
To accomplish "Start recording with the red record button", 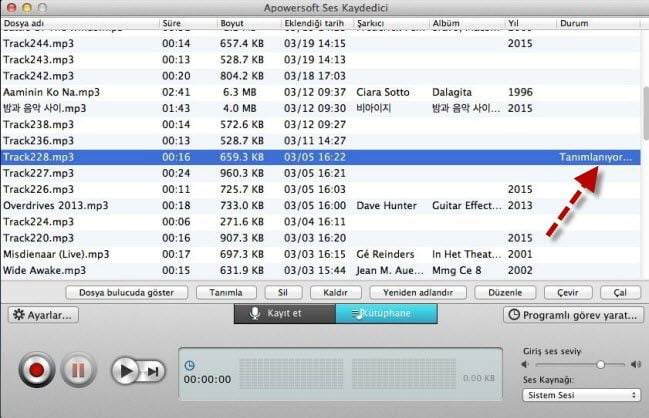I will coord(36,370).
